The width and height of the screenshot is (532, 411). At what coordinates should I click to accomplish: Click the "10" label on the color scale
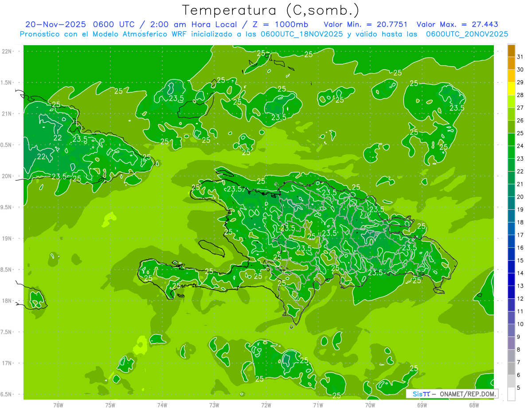tap(520, 324)
